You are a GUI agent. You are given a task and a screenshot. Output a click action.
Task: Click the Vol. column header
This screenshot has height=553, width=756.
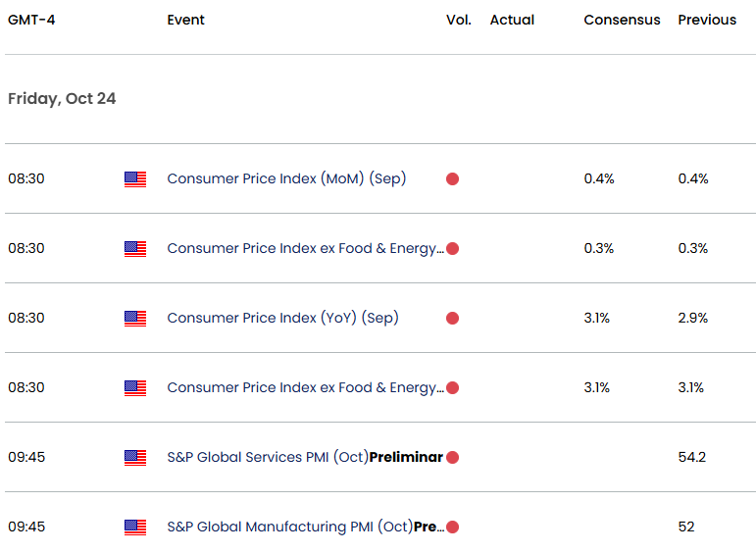(x=459, y=20)
